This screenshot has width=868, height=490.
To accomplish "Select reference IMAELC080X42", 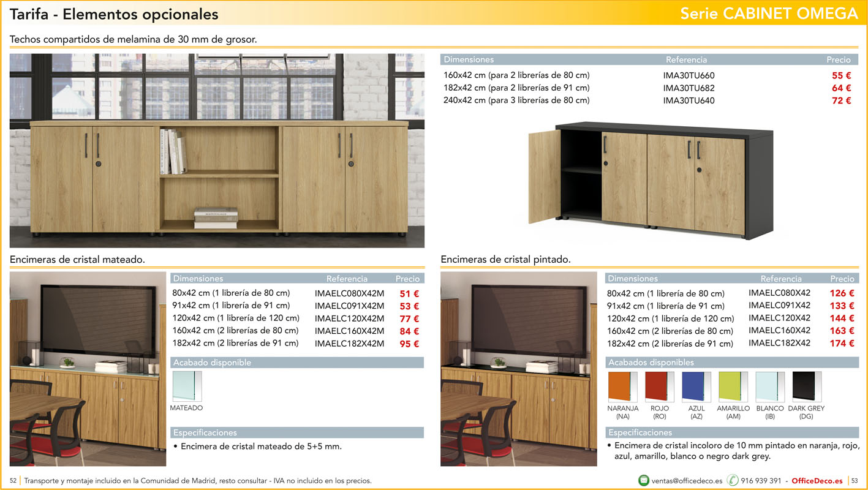I will coord(779,293).
